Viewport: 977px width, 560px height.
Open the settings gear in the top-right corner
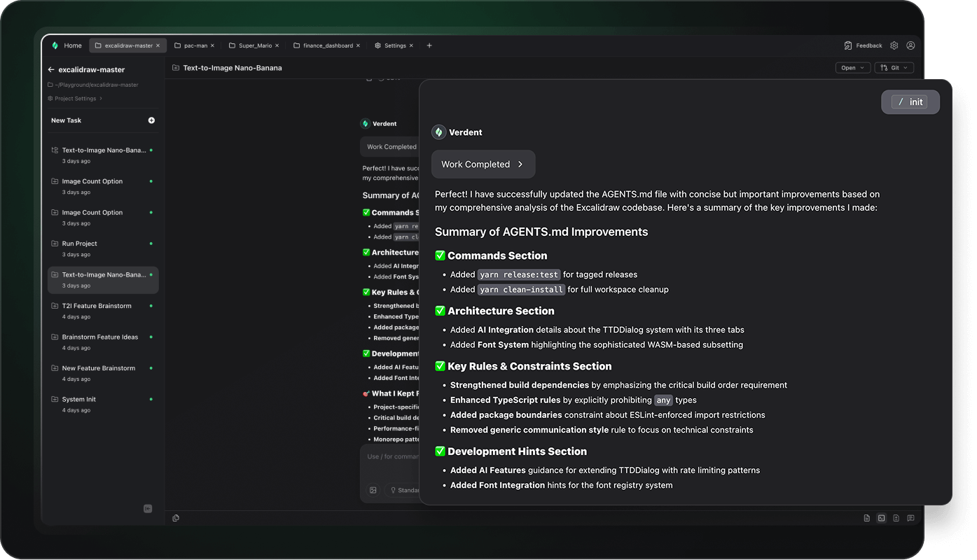[894, 45]
